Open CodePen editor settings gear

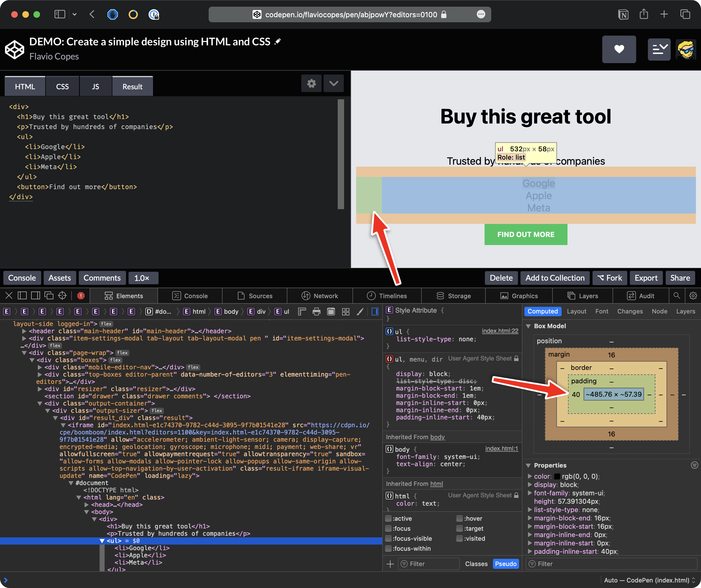pyautogui.click(x=312, y=83)
